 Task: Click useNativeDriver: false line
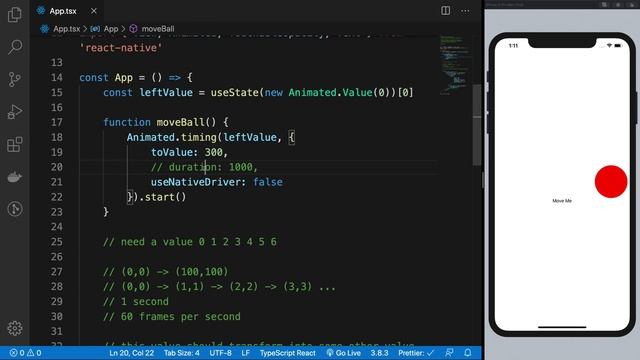tap(216, 182)
